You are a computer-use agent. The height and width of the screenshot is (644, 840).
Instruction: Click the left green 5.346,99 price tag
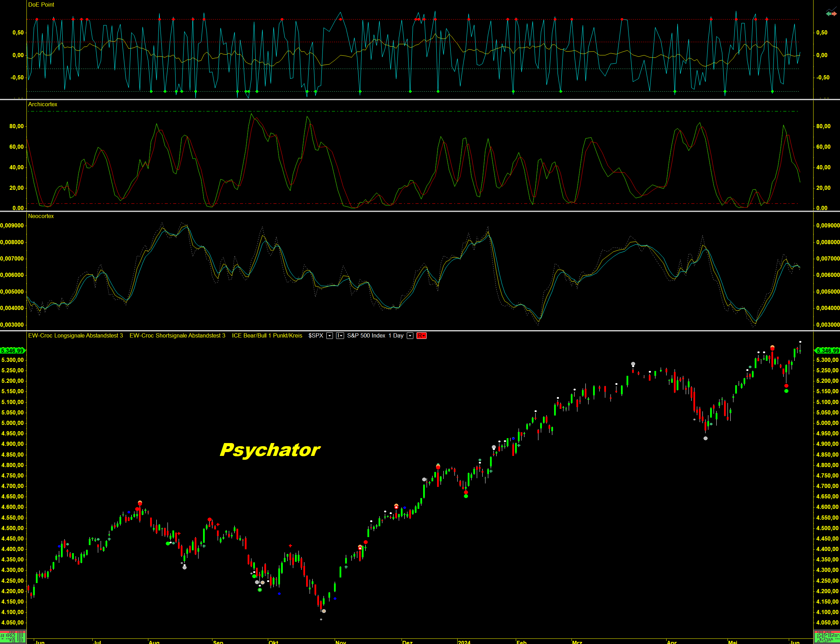pos(13,351)
